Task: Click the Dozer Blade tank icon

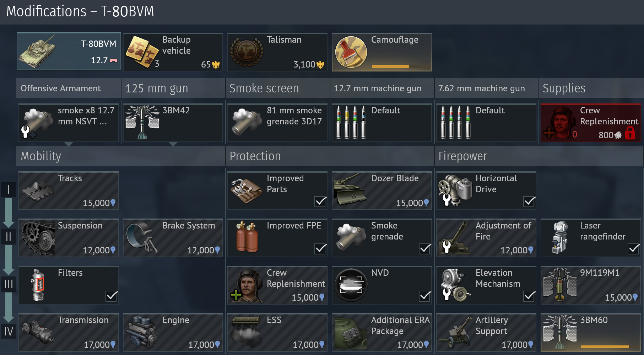Action: coord(350,191)
